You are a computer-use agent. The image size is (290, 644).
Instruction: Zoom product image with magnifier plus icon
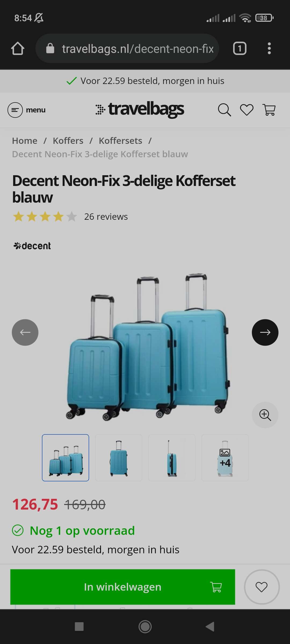[x=265, y=415]
